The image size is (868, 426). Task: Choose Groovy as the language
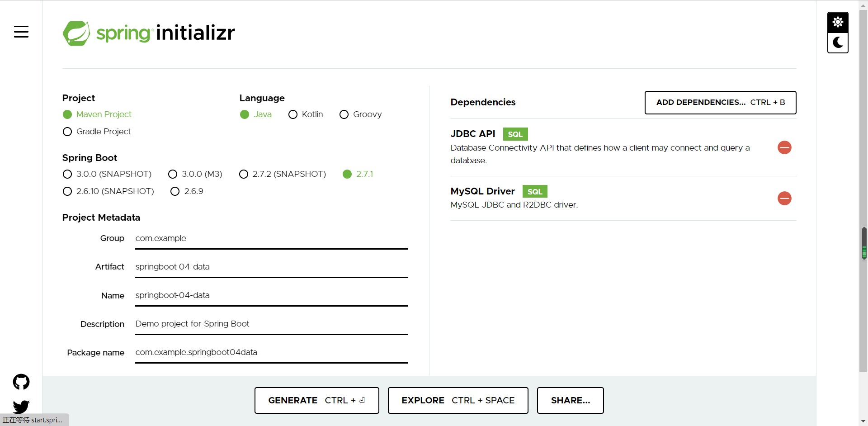(361, 114)
